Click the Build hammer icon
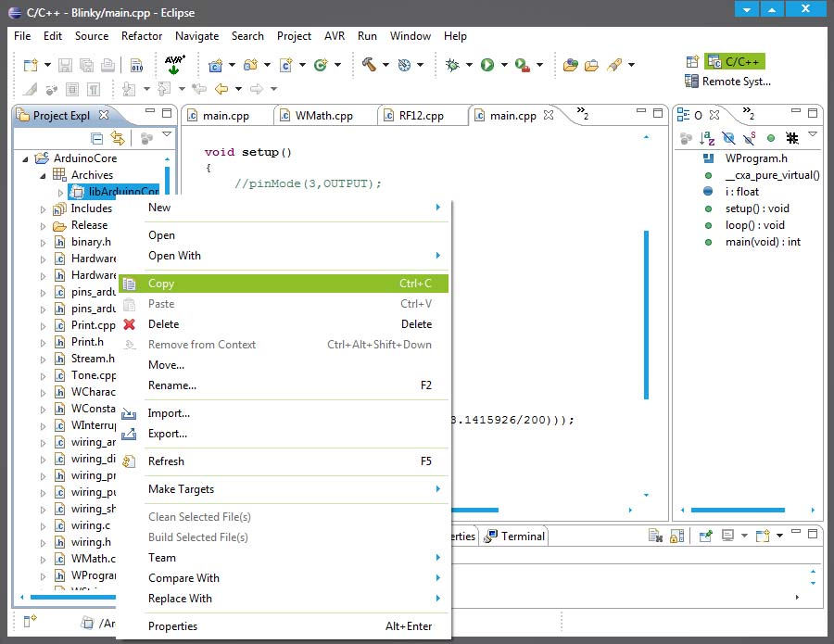 coord(369,64)
